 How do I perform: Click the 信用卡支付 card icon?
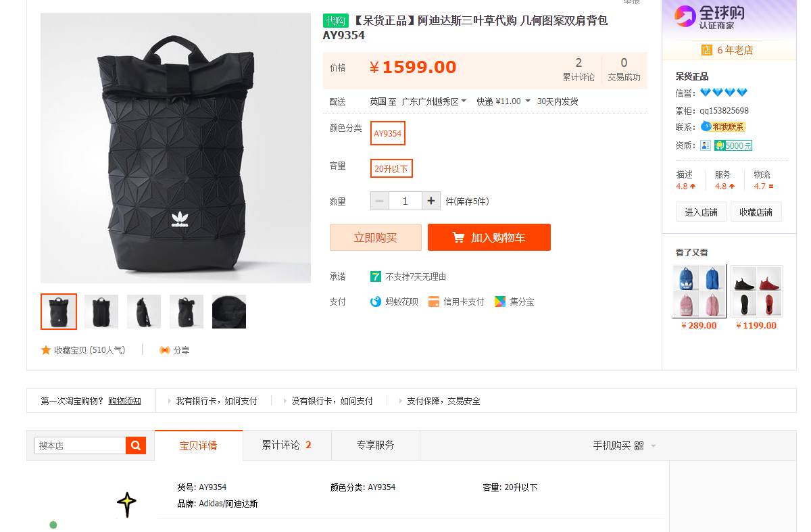pyautogui.click(x=434, y=301)
